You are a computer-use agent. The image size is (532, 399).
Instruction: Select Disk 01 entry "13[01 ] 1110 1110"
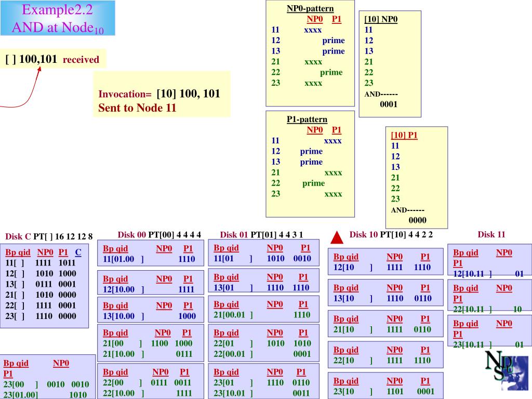pyautogui.click(x=262, y=288)
